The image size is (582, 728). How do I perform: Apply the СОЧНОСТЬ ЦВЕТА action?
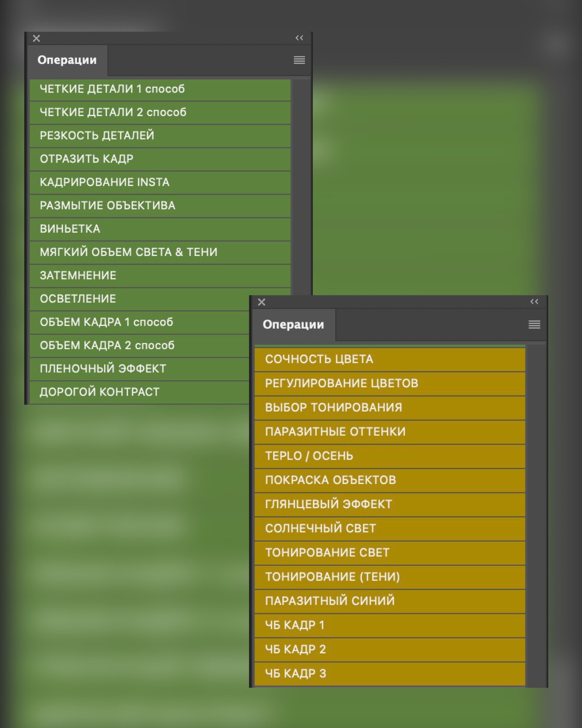pyautogui.click(x=389, y=359)
